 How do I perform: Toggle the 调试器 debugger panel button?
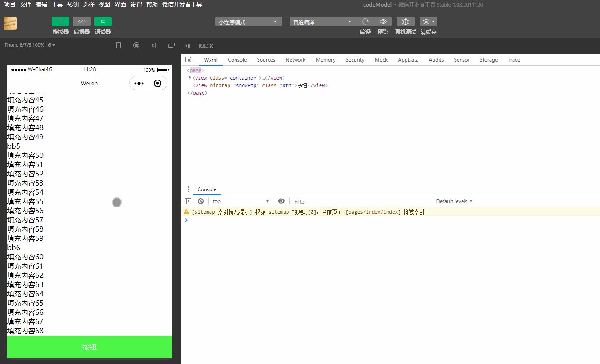[x=103, y=22]
